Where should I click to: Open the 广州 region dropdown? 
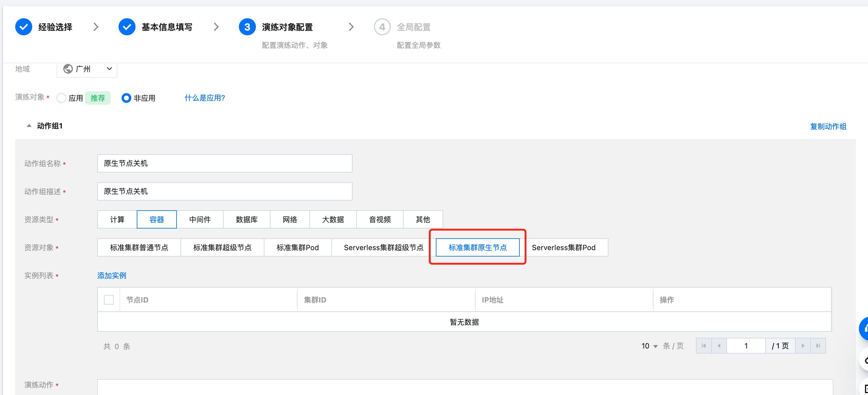coord(87,69)
